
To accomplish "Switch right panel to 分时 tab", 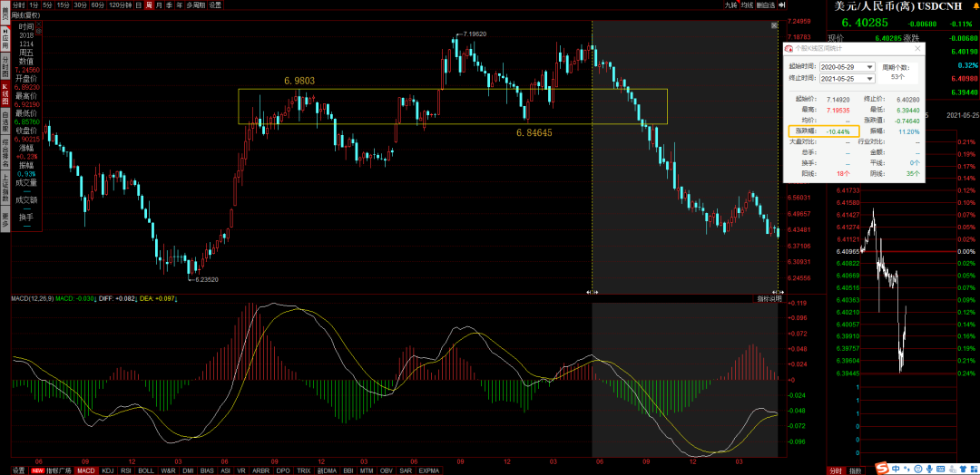I will 836,470.
